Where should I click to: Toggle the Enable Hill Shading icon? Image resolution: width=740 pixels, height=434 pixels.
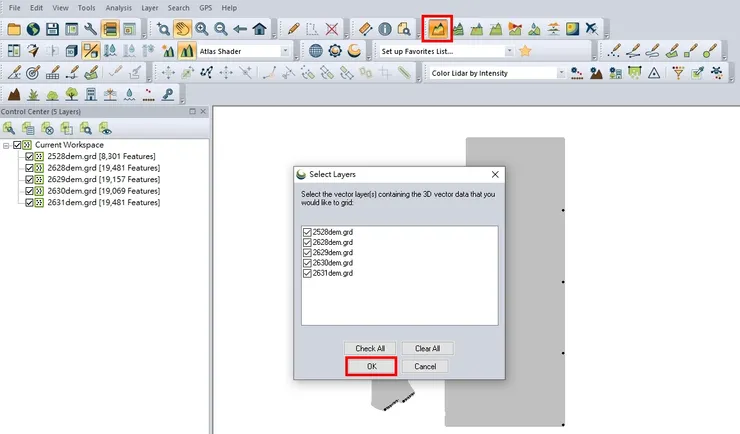187,51
